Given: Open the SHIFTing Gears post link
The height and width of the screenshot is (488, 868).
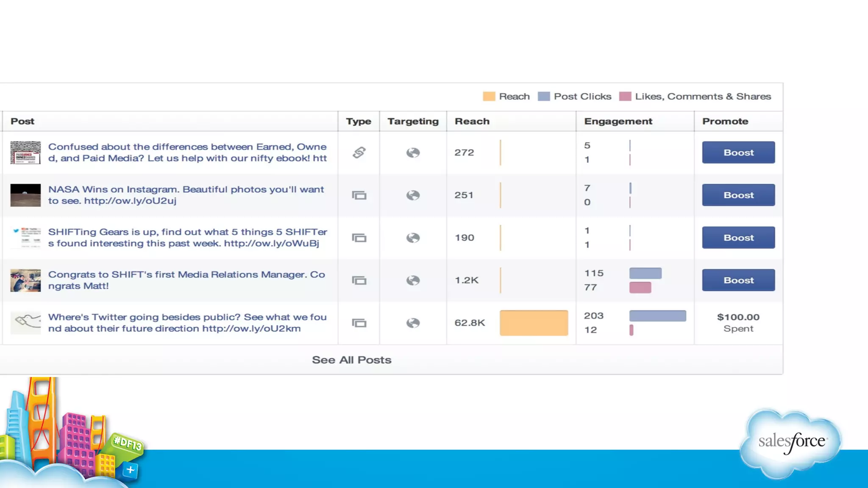Looking at the screenshot, I should (x=187, y=238).
